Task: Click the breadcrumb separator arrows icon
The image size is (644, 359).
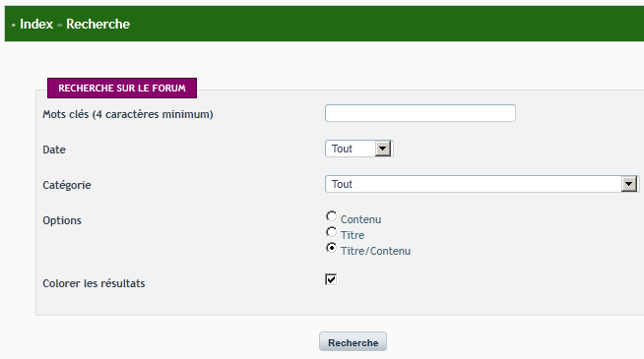Action: (x=59, y=26)
